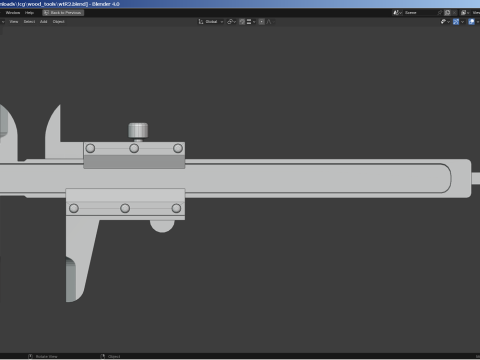The image size is (480, 360).
Task: Open the Window menu
Action: point(13,13)
